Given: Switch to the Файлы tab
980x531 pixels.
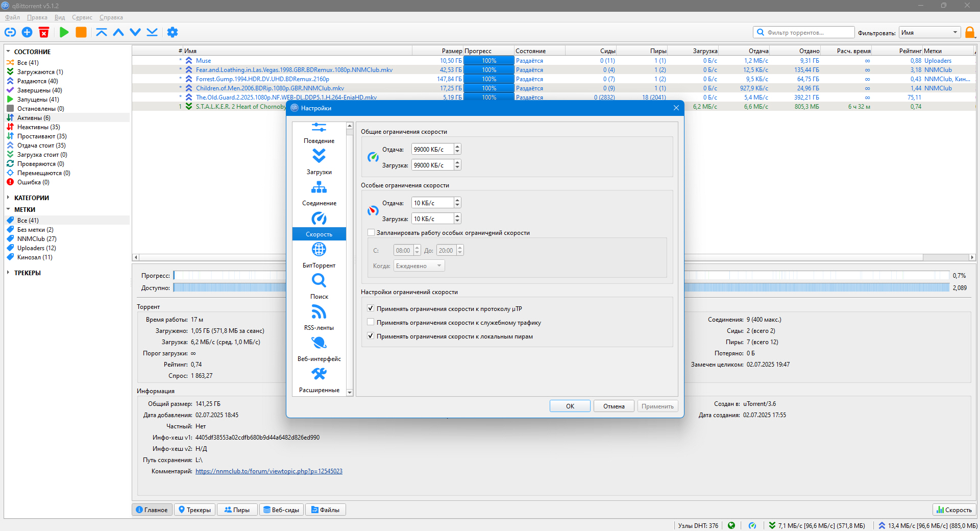Looking at the screenshot, I should [x=325, y=510].
